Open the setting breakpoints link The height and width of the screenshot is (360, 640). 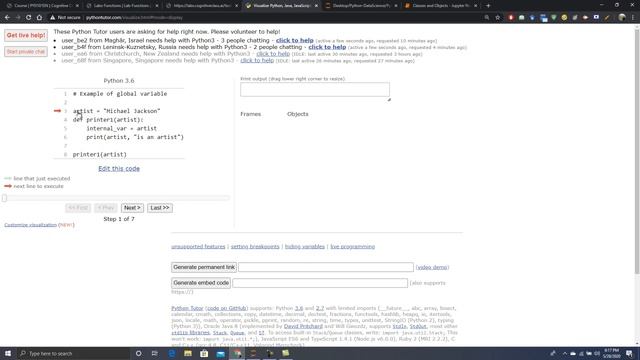click(255, 247)
